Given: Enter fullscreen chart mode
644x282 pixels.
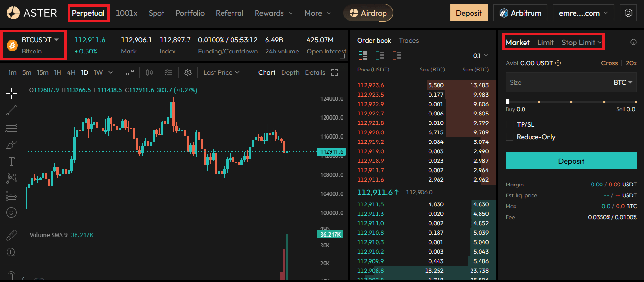Looking at the screenshot, I should [x=335, y=72].
